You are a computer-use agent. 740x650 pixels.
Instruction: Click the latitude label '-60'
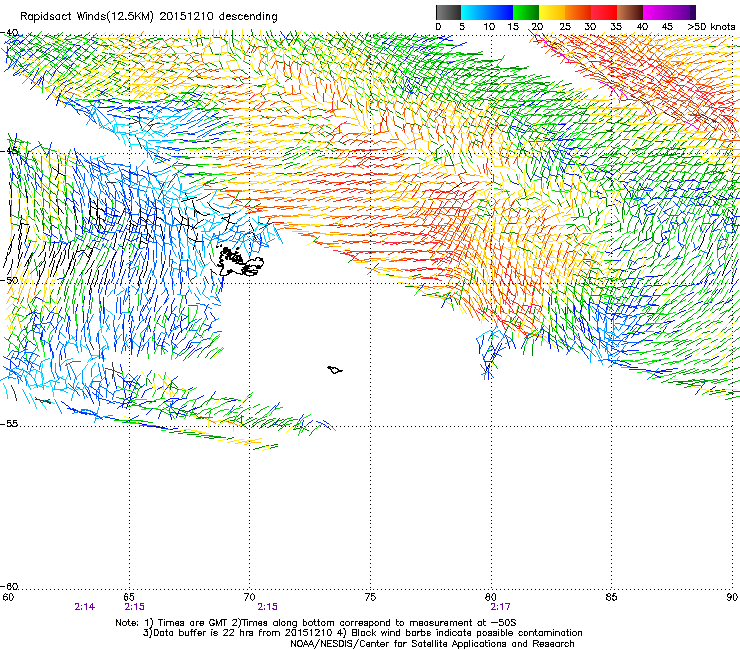8,587
